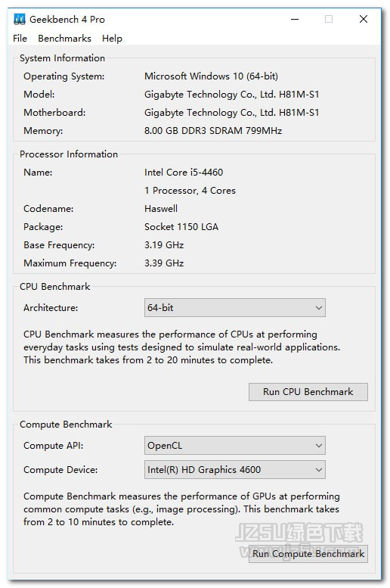
Task: Select the Base Frequency value '3.19 GHz'
Action: point(164,245)
